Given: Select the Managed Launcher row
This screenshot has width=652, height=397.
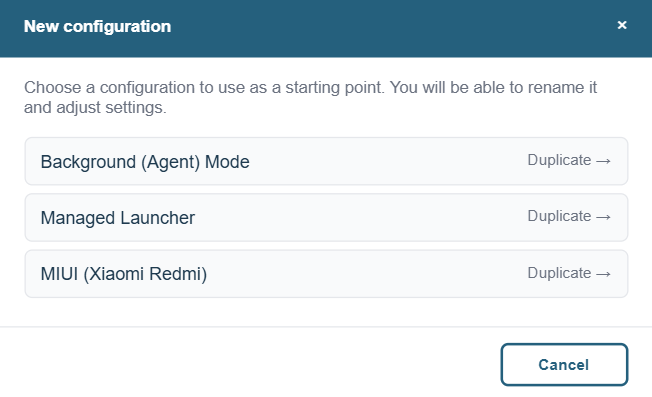Looking at the screenshot, I should tap(326, 217).
